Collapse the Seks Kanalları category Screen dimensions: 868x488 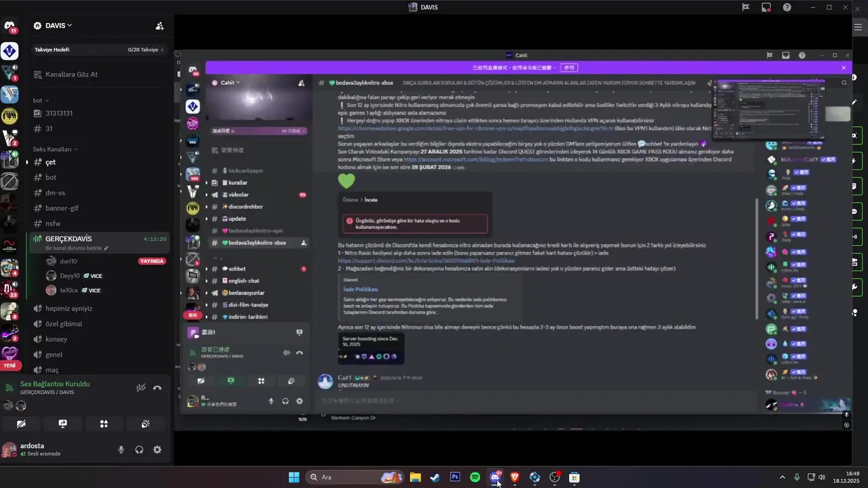[x=55, y=149]
